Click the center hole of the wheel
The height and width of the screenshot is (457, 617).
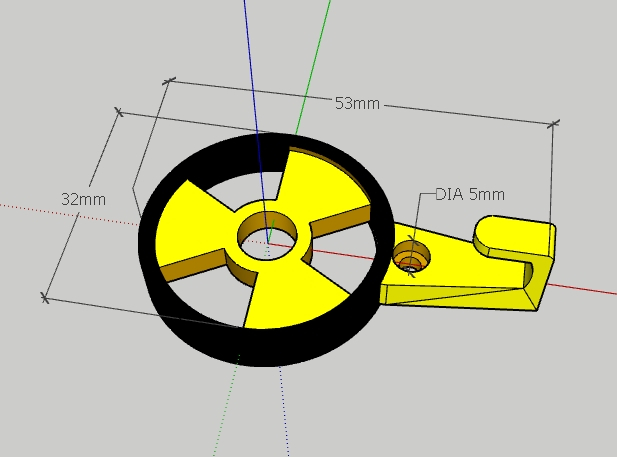[267, 236]
